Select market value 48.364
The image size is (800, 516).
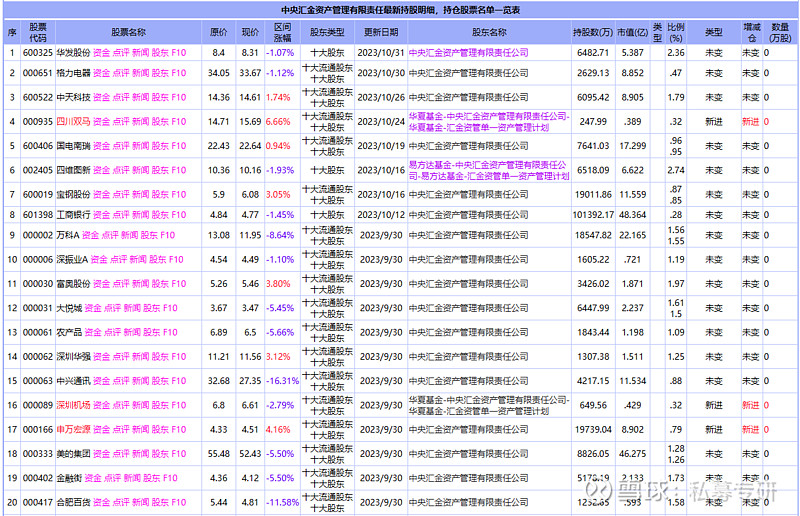(x=633, y=215)
